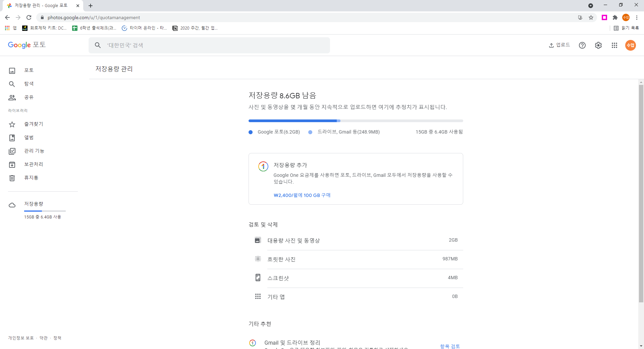Screen dimensions: 644x349
Task: Open the 앱 apps shortcut
Action: click(11, 28)
